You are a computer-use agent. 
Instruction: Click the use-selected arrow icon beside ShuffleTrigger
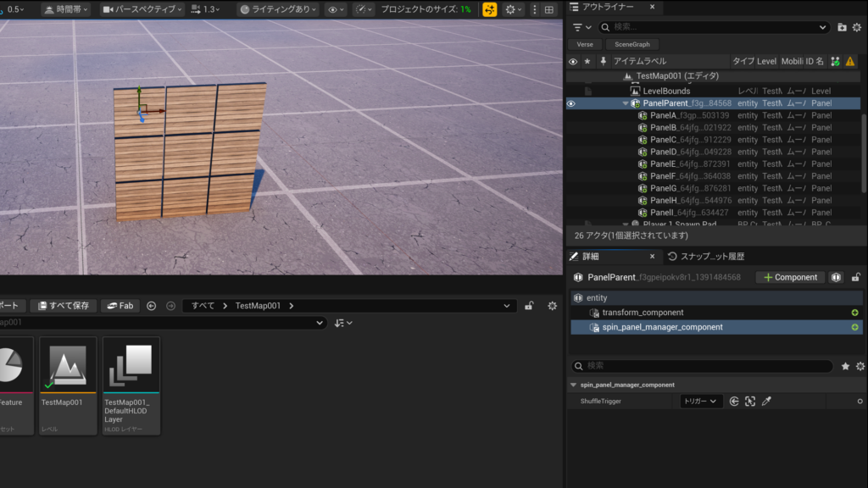(734, 402)
